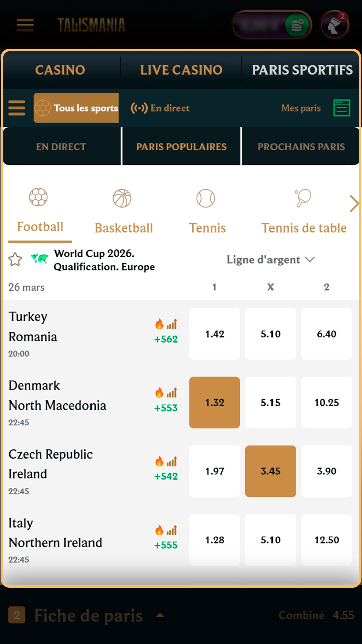Expand more sports with the right chevron

coord(354,203)
